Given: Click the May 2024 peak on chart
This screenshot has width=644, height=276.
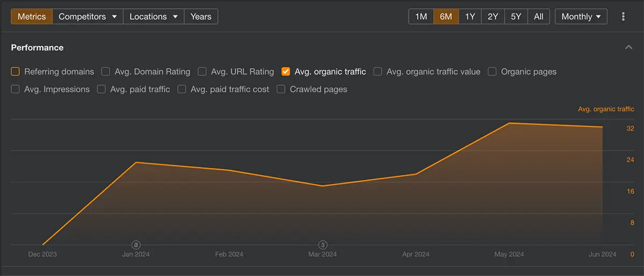Looking at the screenshot, I should pos(509,123).
